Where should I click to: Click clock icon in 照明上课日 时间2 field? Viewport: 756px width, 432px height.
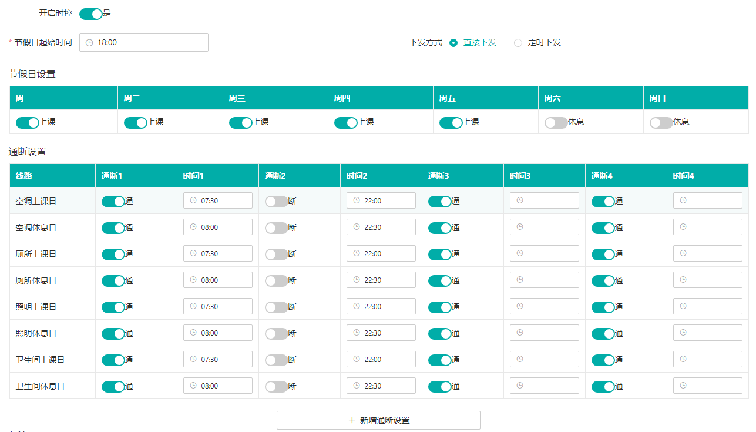coord(356,306)
